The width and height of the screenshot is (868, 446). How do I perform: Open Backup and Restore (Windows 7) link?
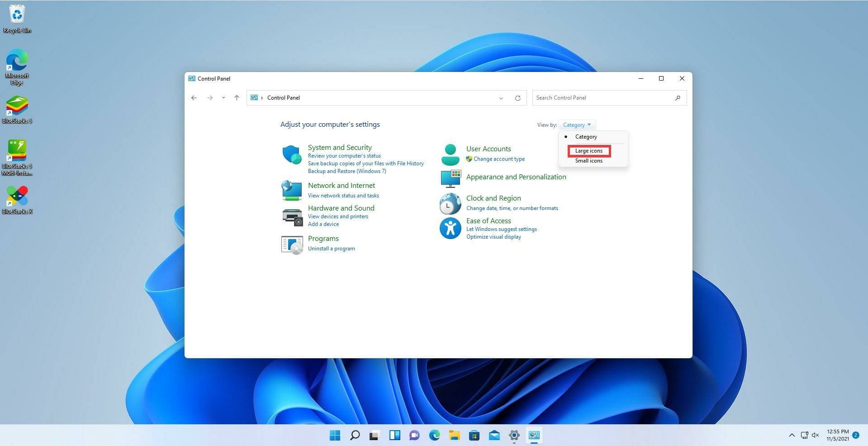coord(347,171)
